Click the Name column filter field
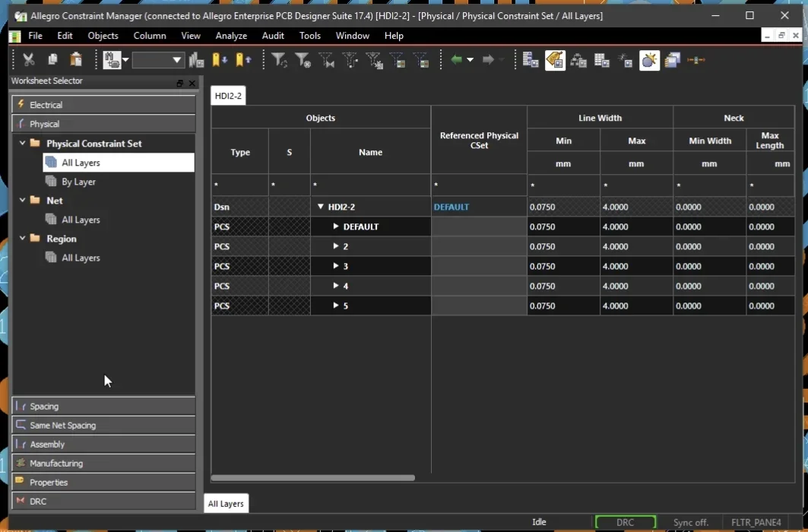Viewport: 808px width, 532px height. pyautogui.click(x=370, y=185)
